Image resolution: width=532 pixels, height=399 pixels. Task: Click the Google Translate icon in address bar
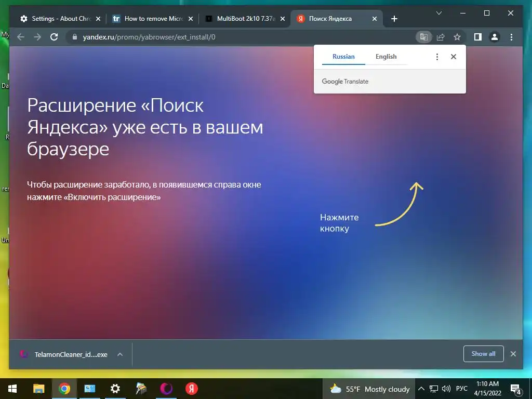coord(424,37)
